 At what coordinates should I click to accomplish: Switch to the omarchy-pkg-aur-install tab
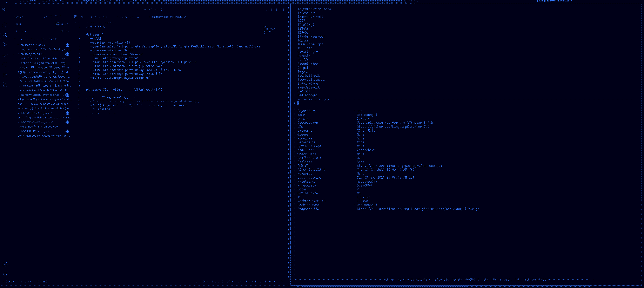pos(167,17)
